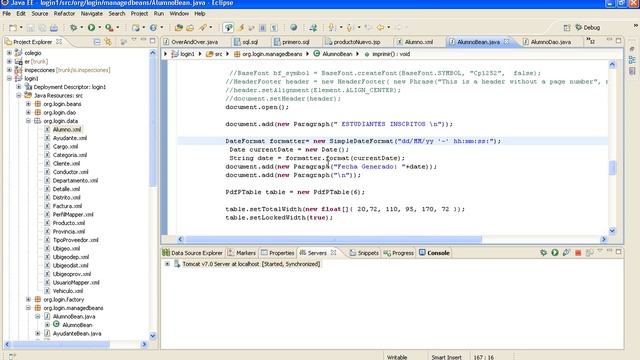Select Alumno.xml in Project Explorer
Viewport: 640px width, 360px height.
tap(67, 129)
